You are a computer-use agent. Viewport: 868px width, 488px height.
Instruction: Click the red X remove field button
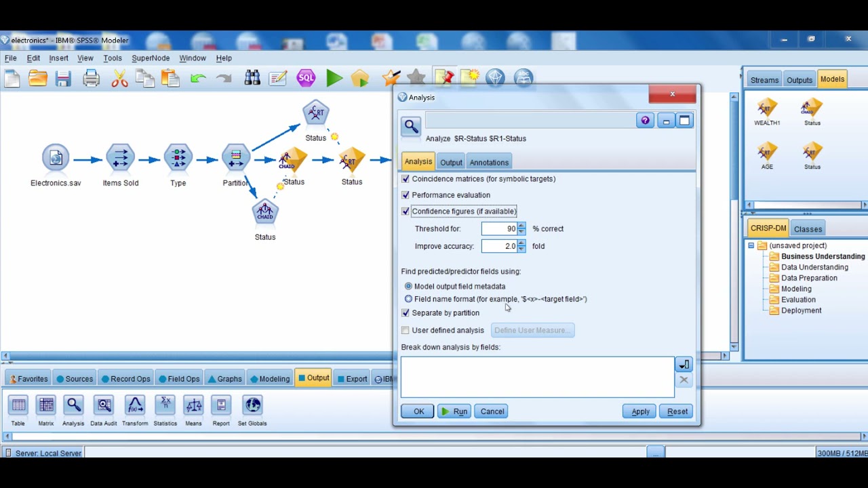[684, 380]
